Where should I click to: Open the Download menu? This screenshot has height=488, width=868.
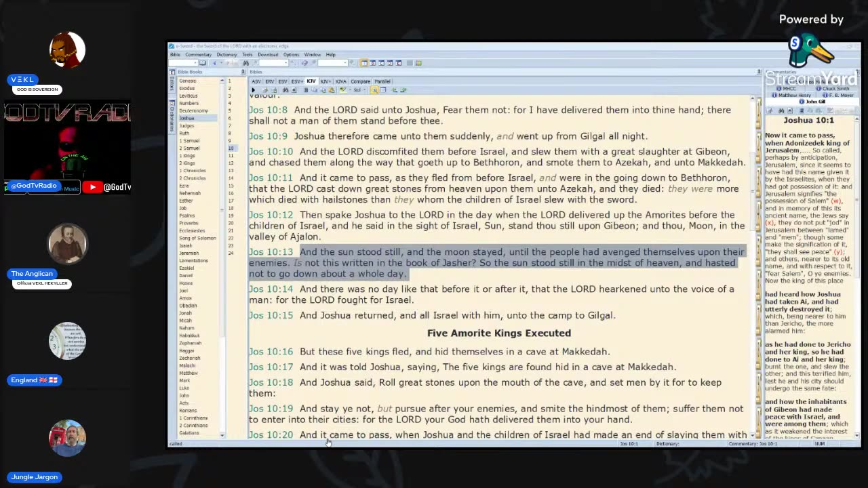tap(268, 55)
